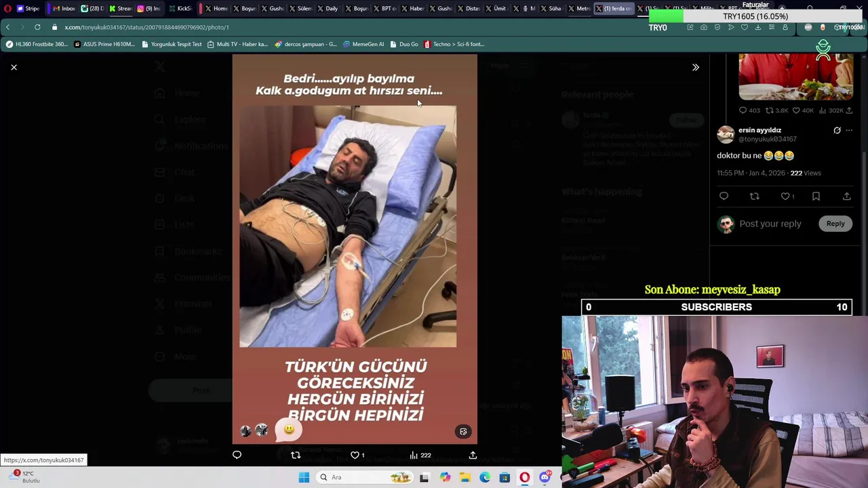Open the Techno Sci-fi font bookmark
Viewport: 868px width, 488px height.
click(x=454, y=44)
